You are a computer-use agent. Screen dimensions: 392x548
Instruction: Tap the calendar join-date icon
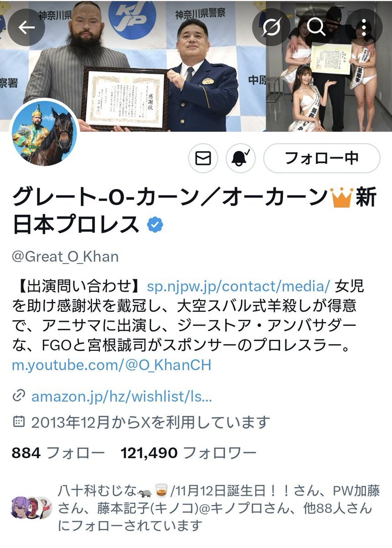[x=19, y=422]
